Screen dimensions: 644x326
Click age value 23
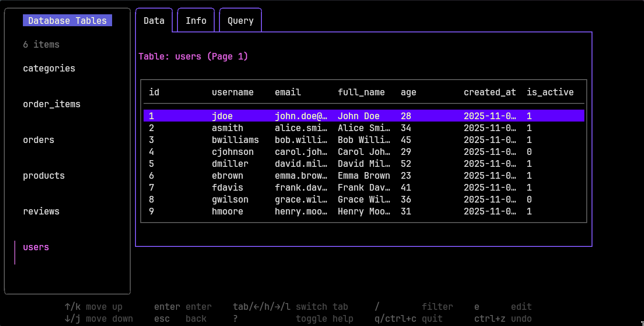click(406, 175)
